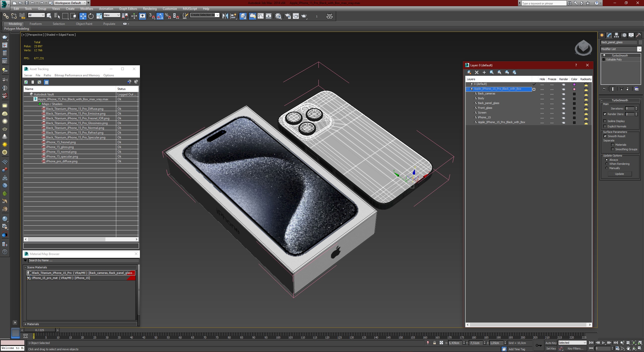Viewport: 644px width, 352px height.
Task: Open Paths menu in Asset Tracking
Action: tap(47, 75)
